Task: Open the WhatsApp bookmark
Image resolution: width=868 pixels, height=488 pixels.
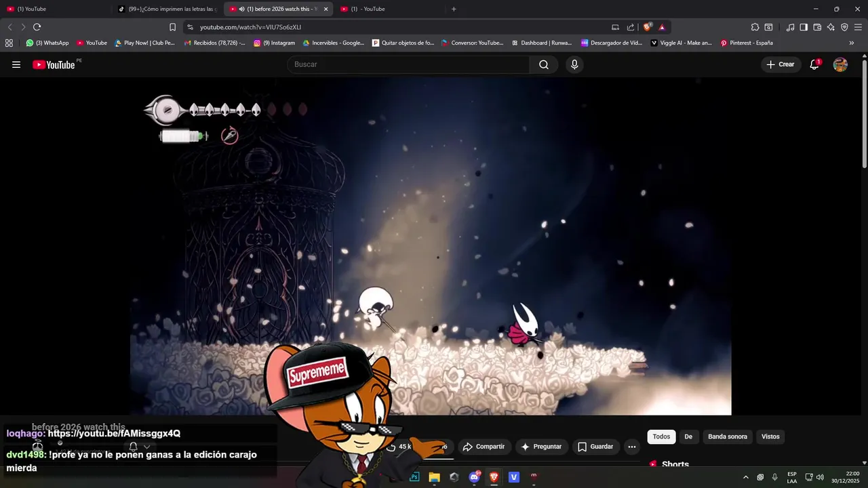Action: pyautogui.click(x=47, y=43)
